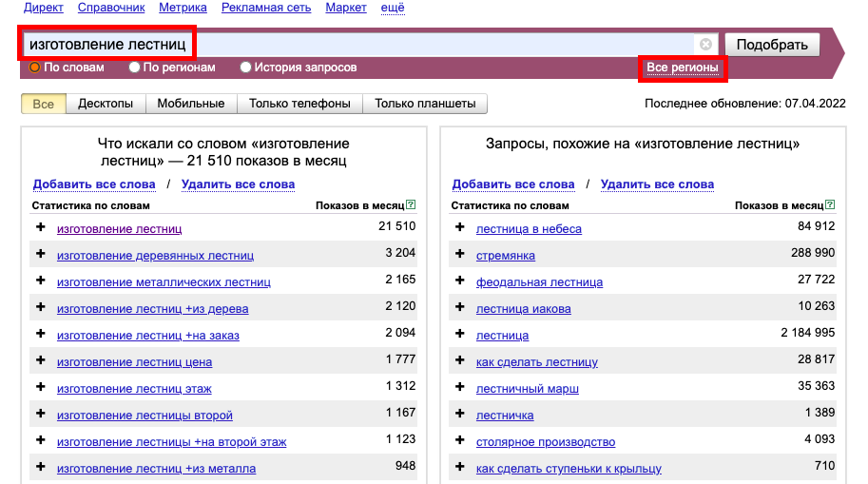This screenshot has height=484, width=868.
Task: Click Добавить все слова in left panel
Action: tap(94, 184)
